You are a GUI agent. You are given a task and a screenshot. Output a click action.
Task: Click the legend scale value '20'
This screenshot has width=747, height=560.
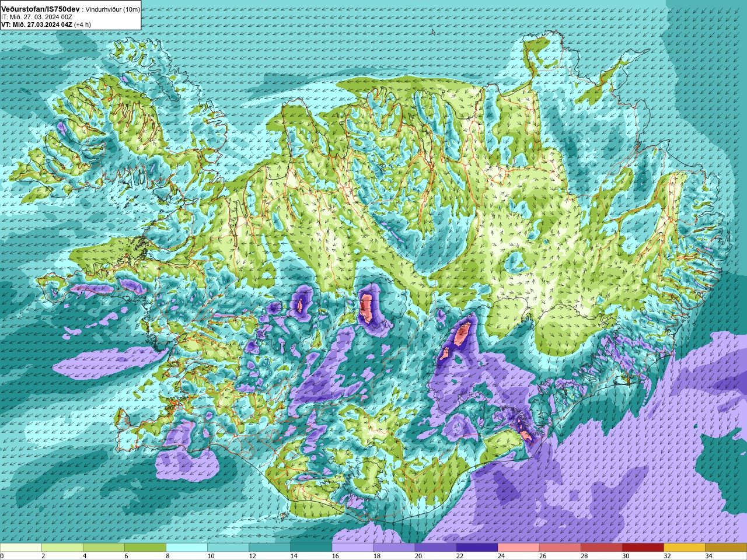click(x=418, y=556)
